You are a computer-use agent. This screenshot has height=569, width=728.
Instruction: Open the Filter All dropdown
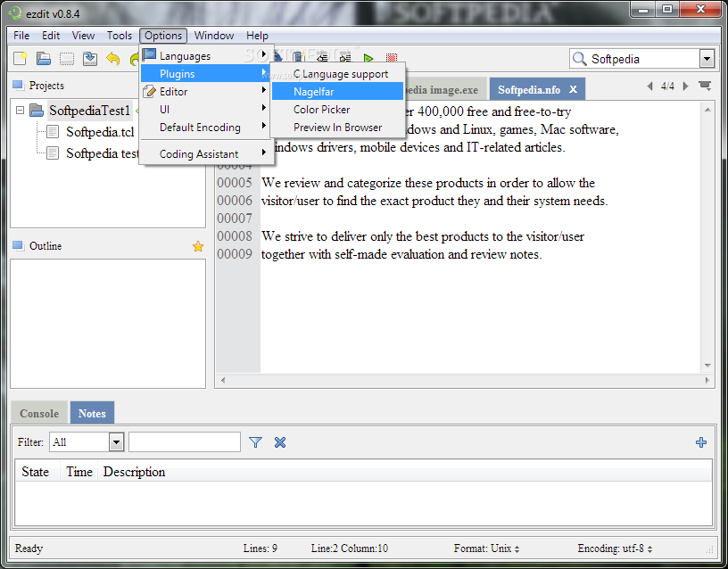click(116, 442)
